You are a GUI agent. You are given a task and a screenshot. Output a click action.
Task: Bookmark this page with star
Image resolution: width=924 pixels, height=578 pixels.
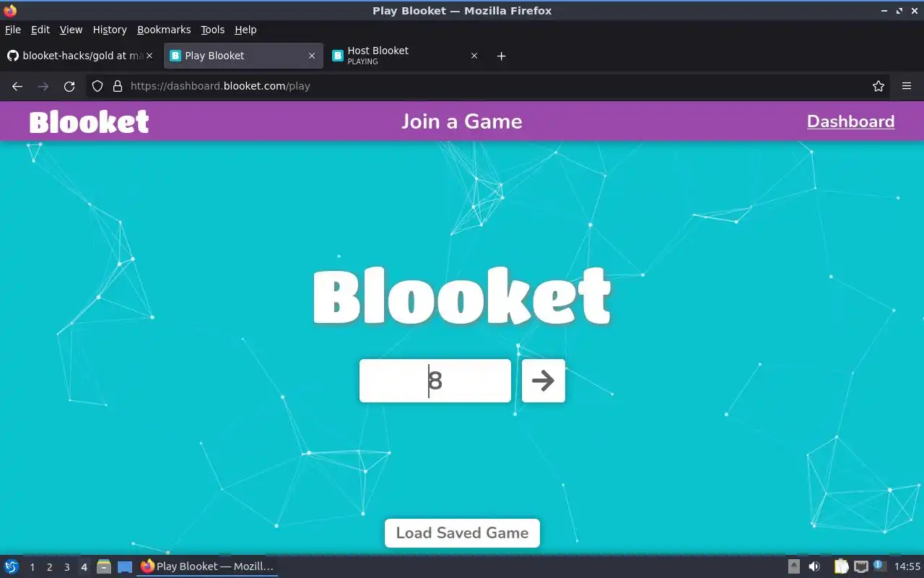coord(879,86)
